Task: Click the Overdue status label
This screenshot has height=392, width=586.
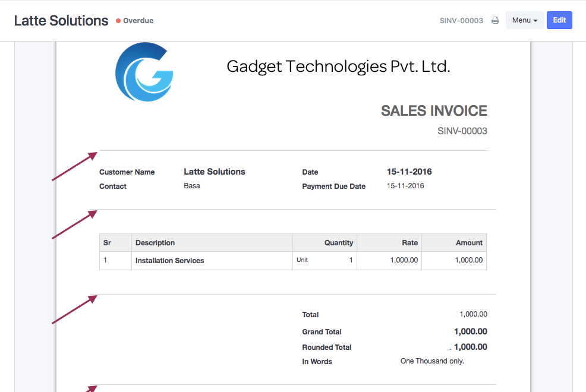Action: 138,21
